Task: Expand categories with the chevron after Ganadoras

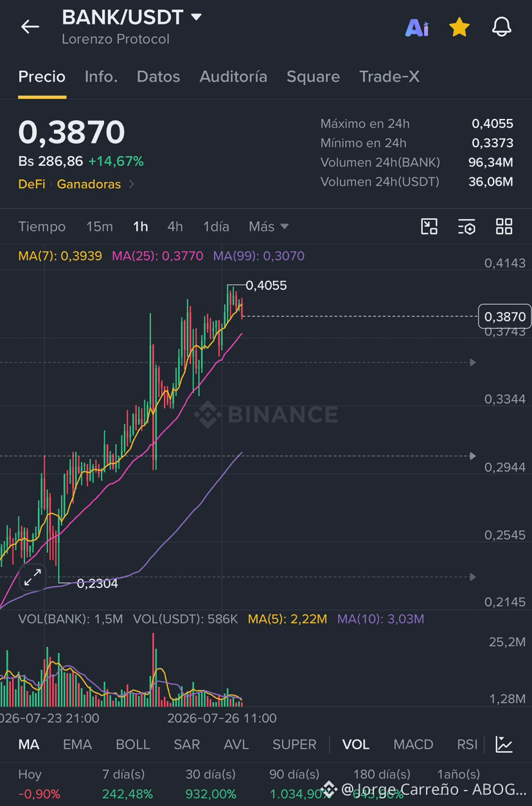Action: [x=132, y=184]
